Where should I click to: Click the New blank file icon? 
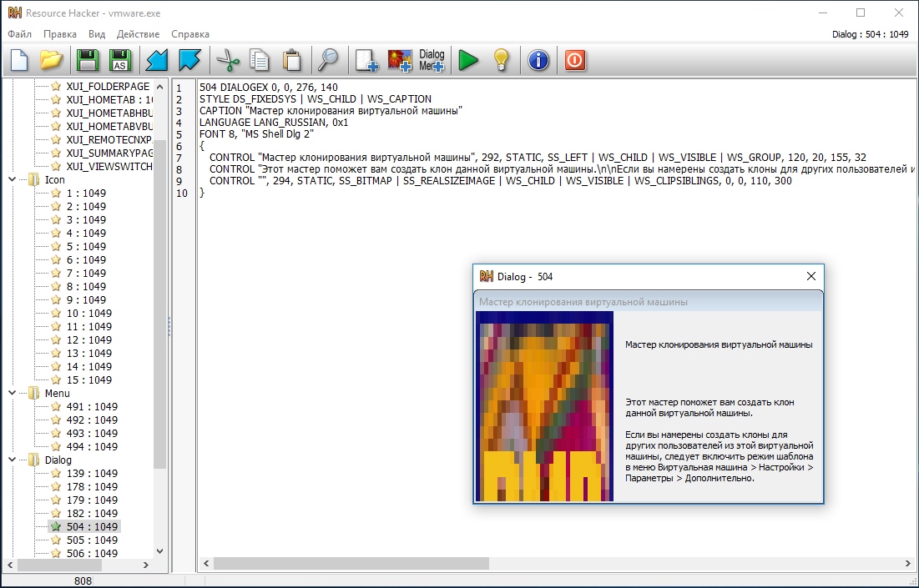point(19,60)
